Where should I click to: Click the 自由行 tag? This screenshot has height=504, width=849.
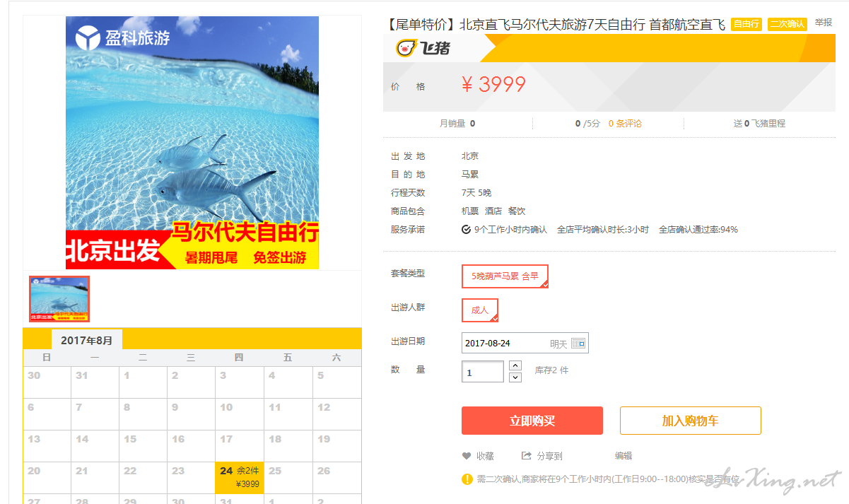[746, 24]
